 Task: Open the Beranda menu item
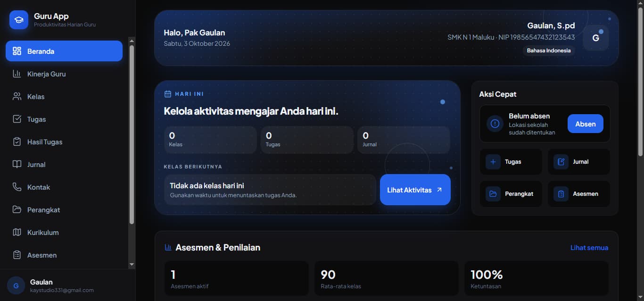coord(64,51)
